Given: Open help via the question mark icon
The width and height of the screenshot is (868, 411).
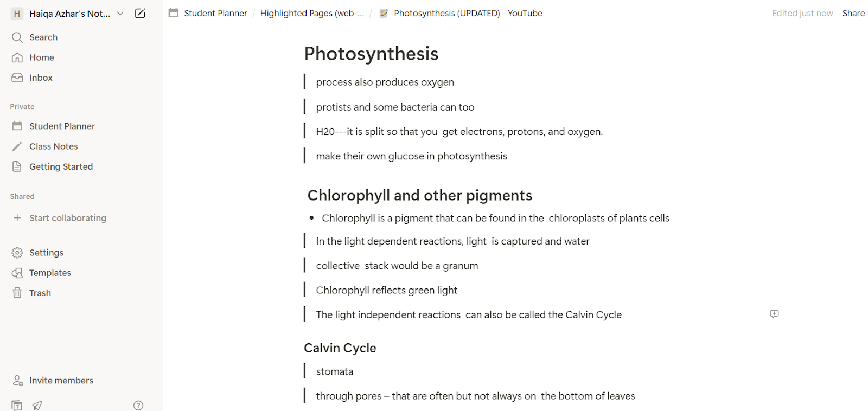Looking at the screenshot, I should tap(138, 405).
